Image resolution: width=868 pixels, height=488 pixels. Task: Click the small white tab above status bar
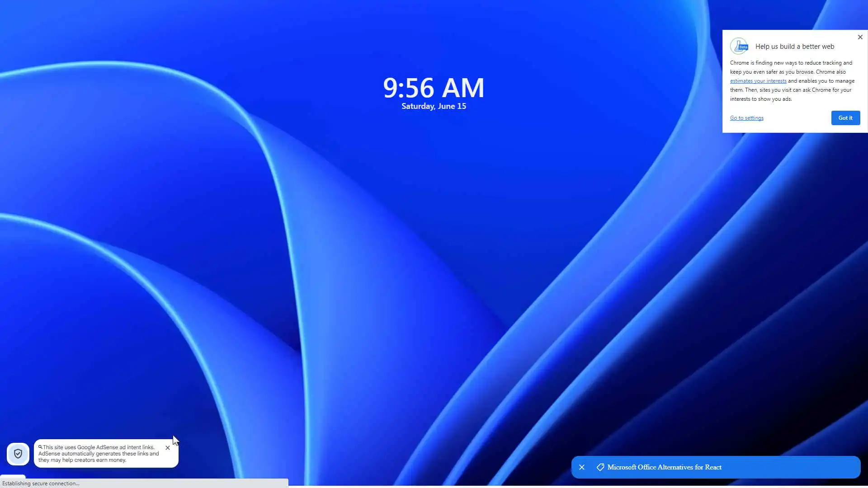(x=13, y=476)
